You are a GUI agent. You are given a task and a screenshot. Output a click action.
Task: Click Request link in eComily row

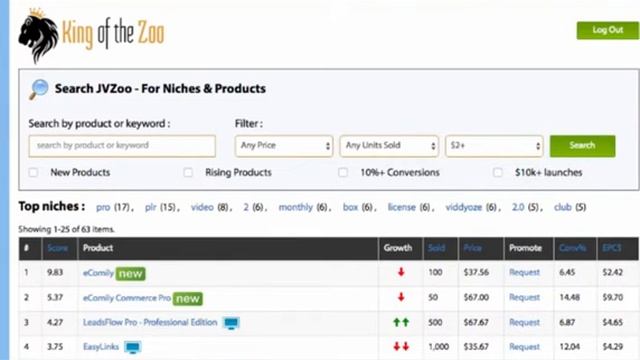(x=524, y=272)
